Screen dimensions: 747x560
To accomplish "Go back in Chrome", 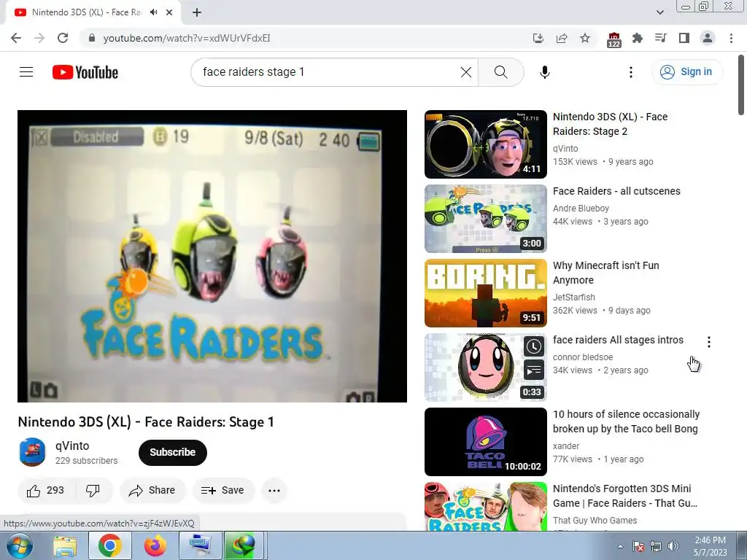I will [x=16, y=38].
